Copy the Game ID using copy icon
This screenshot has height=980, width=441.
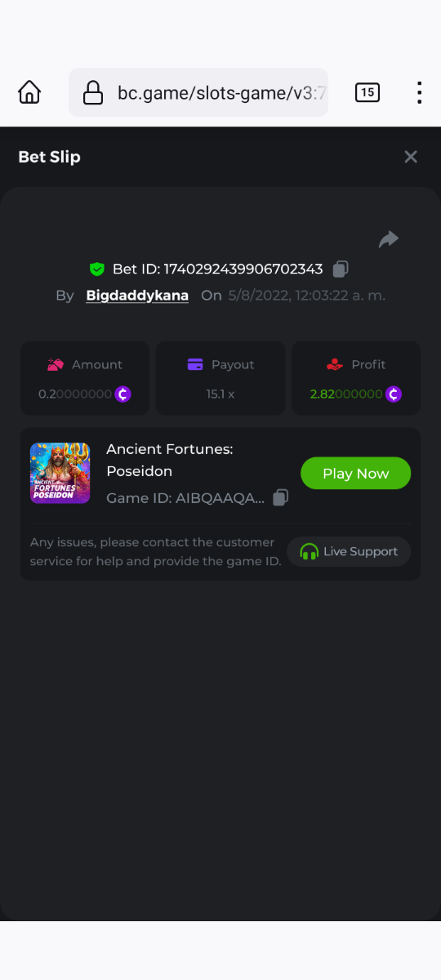pyautogui.click(x=280, y=497)
